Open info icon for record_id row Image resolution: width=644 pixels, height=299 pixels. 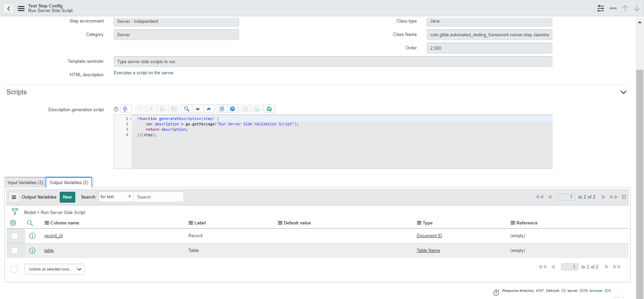coord(32,236)
